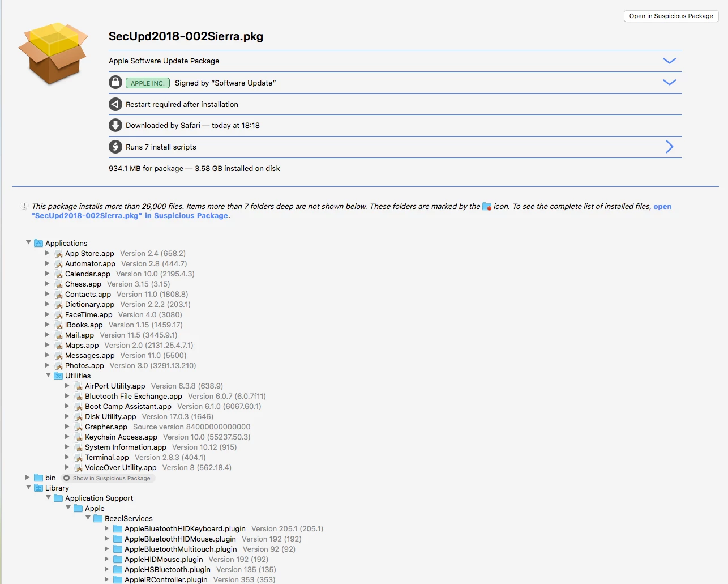
Task: Click the Utilities folder icon
Action: click(58, 376)
